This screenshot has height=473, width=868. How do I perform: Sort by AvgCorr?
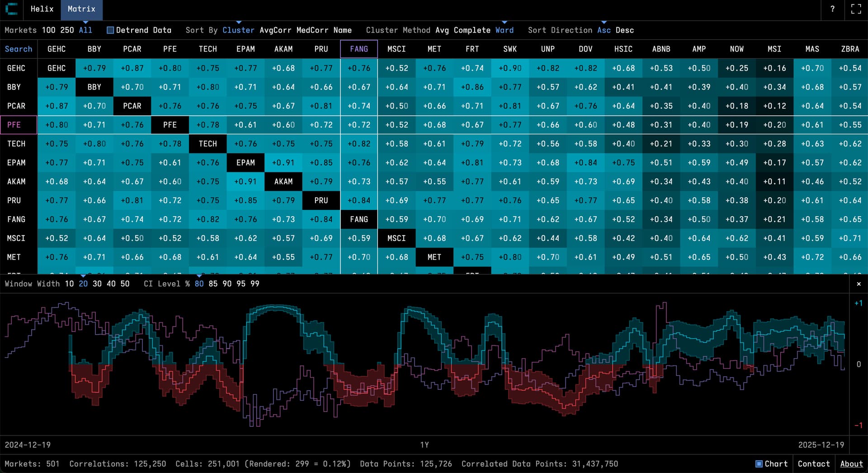coord(275,30)
